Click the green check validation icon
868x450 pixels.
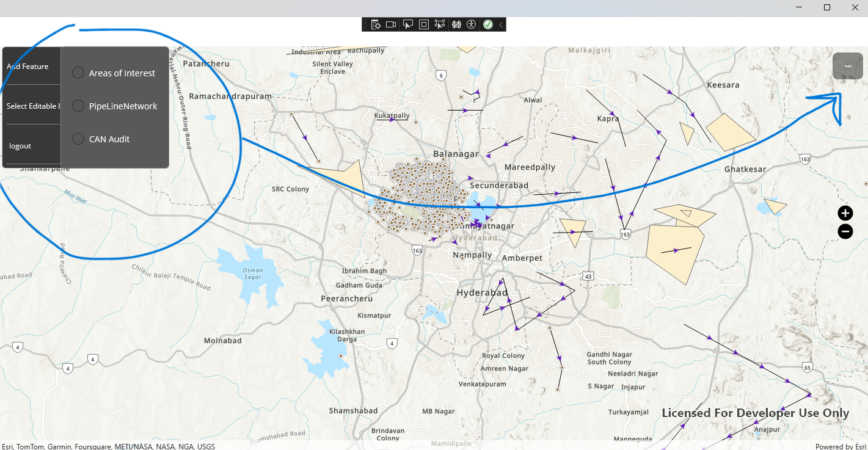pyautogui.click(x=488, y=24)
